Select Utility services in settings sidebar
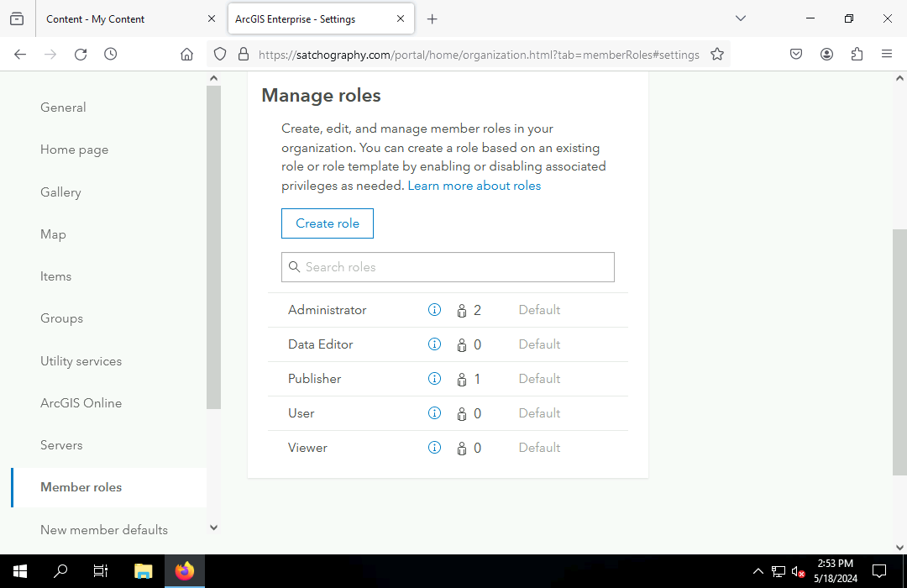Image resolution: width=907 pixels, height=588 pixels. 81,361
